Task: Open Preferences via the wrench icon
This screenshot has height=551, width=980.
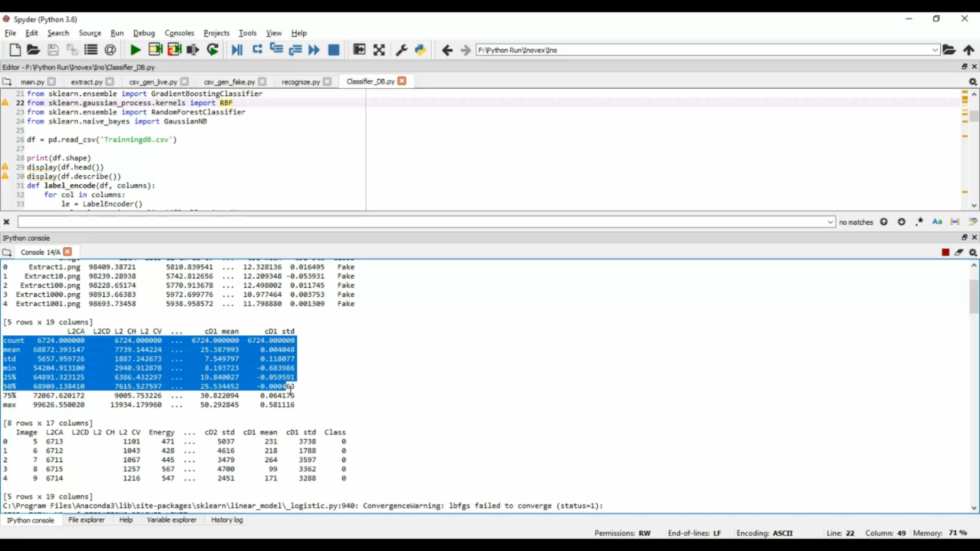Action: click(402, 50)
